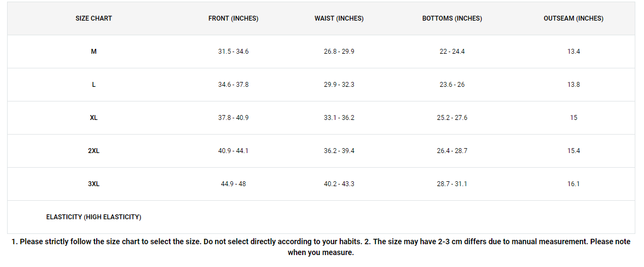
Task: Select the 3XL size row label
Action: point(93,184)
